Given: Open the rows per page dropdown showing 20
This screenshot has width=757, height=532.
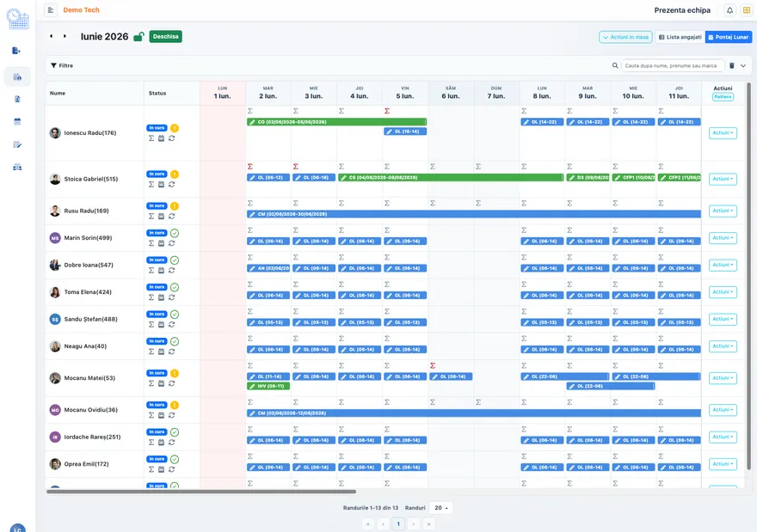Looking at the screenshot, I should click(x=440, y=508).
